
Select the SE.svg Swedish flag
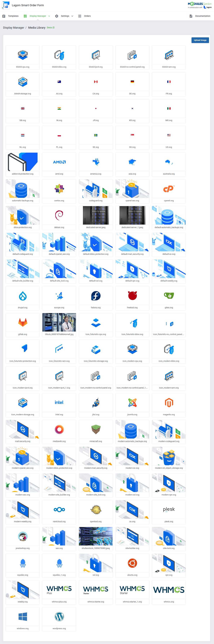pyautogui.click(x=96, y=135)
